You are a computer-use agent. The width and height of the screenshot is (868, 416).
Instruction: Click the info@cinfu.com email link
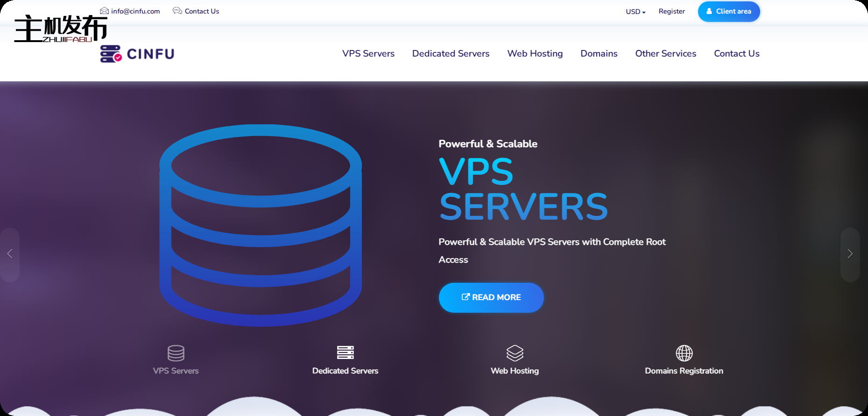(135, 11)
